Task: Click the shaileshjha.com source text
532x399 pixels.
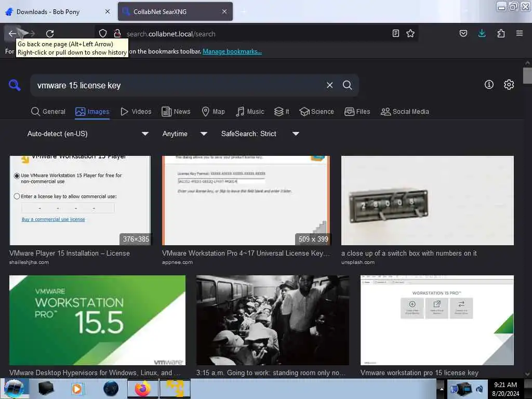Action: (29, 262)
